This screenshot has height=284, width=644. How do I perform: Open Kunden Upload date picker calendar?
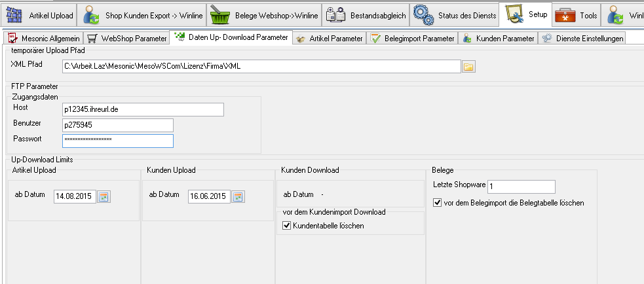(x=238, y=196)
